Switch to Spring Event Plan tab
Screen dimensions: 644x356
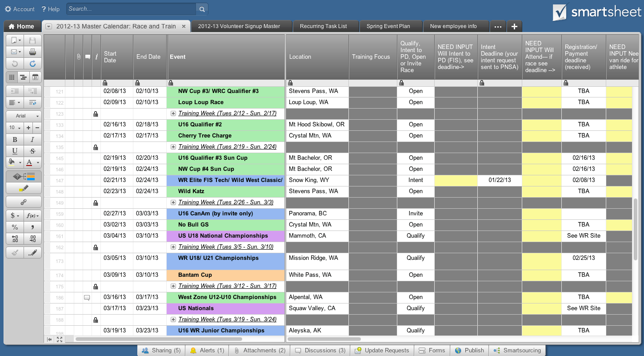click(388, 26)
